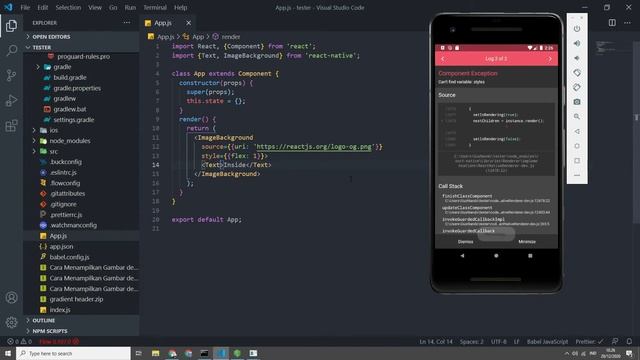Click the Windows search box
640x360 pixels.
tap(73, 353)
